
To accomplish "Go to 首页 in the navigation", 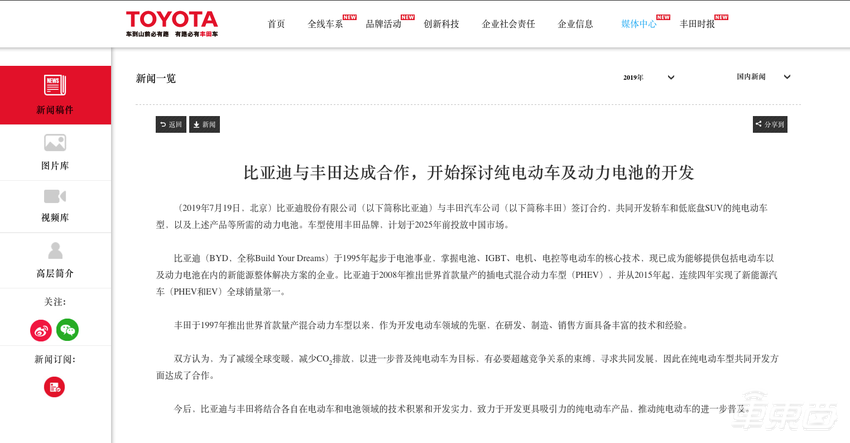I will [276, 24].
